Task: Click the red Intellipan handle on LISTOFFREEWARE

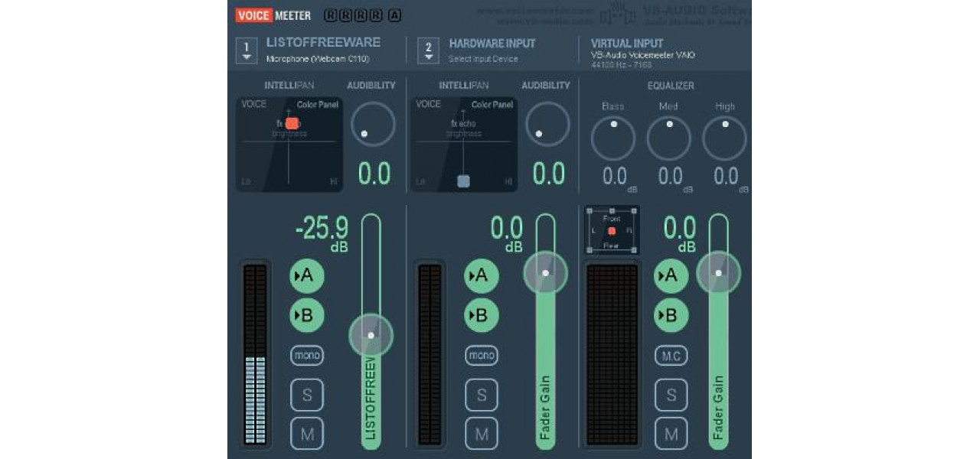Action: point(292,122)
